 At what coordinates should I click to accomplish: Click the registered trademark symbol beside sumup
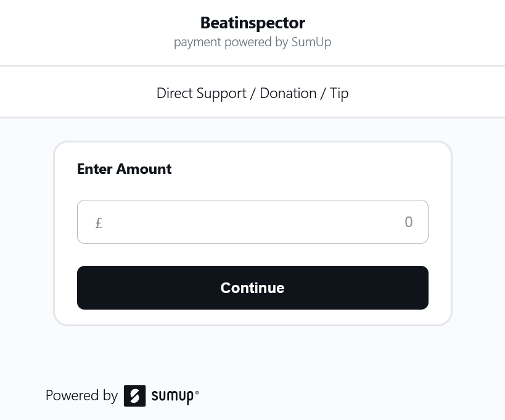[x=197, y=392]
